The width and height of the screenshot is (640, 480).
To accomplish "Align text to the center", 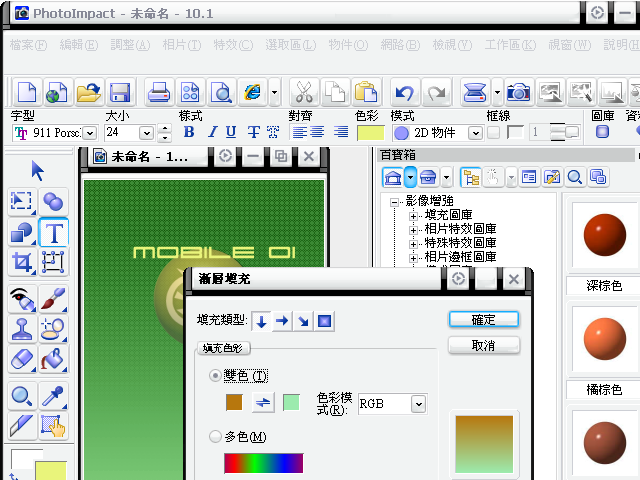I will point(317,132).
